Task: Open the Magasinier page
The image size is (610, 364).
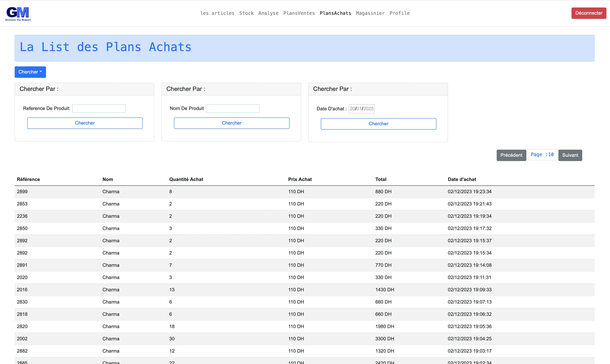Action: click(x=370, y=13)
